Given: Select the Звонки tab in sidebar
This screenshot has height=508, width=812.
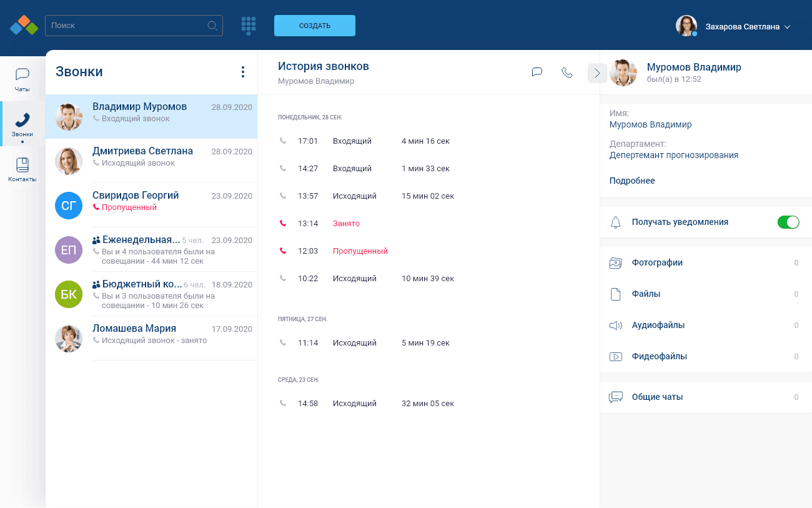Looking at the screenshot, I should pos(22,124).
